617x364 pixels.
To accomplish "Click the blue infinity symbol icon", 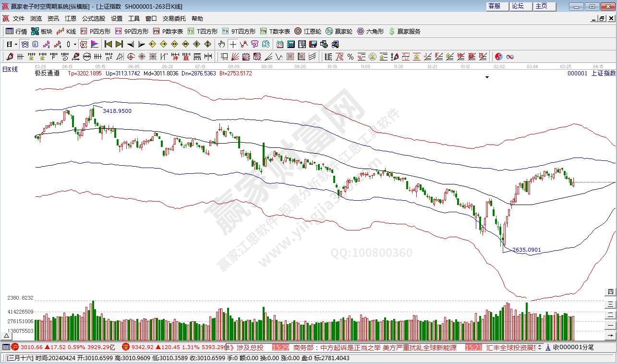I will coord(510,57).
